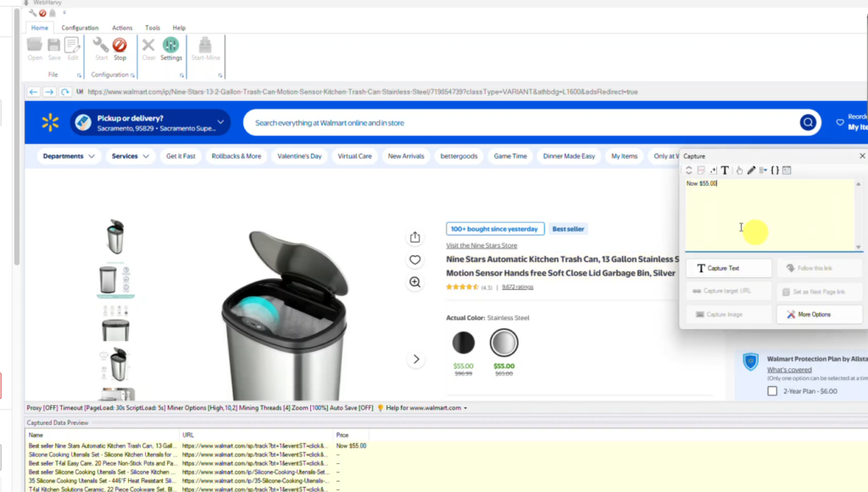Select the Capture Text (T) toolbar icon
The image size is (868, 492).
[x=726, y=170]
